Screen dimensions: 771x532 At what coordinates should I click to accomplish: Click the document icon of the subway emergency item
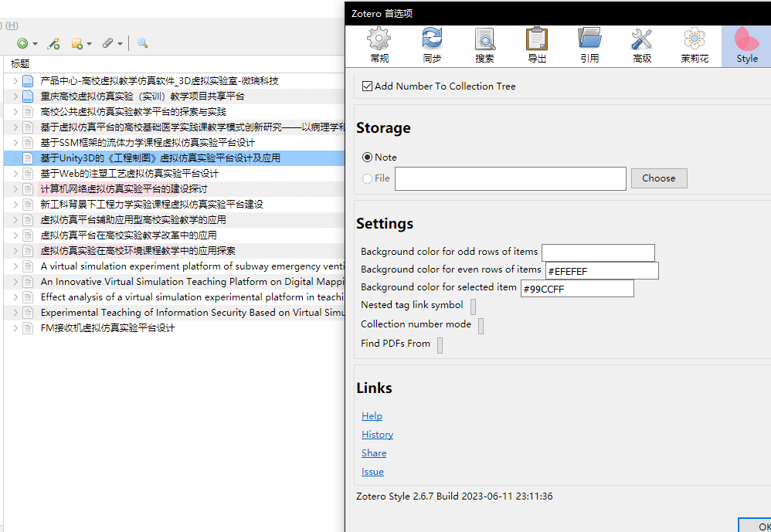[28, 266]
